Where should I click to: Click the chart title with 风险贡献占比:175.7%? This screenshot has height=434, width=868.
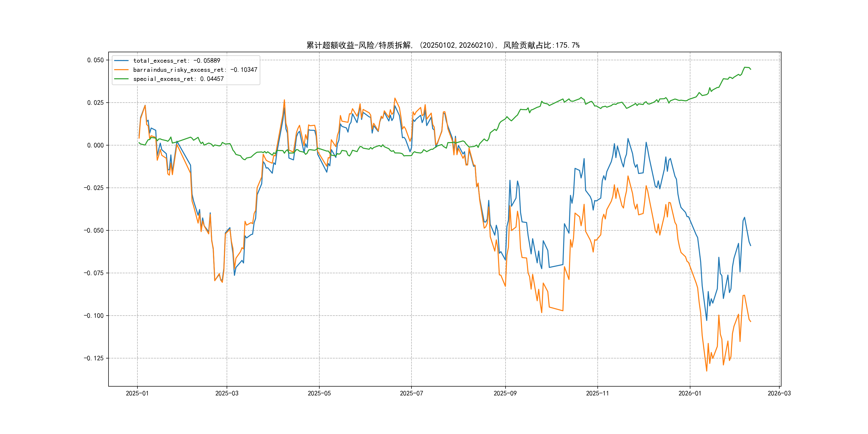click(x=443, y=45)
